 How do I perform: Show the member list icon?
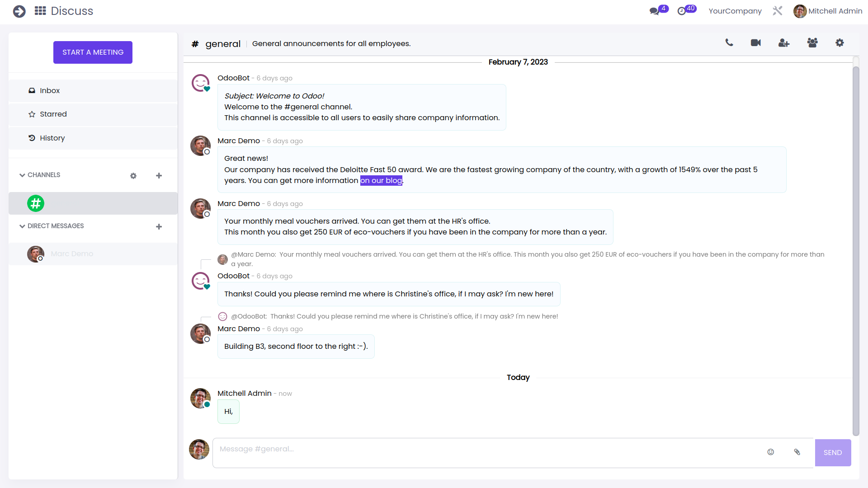click(x=812, y=43)
